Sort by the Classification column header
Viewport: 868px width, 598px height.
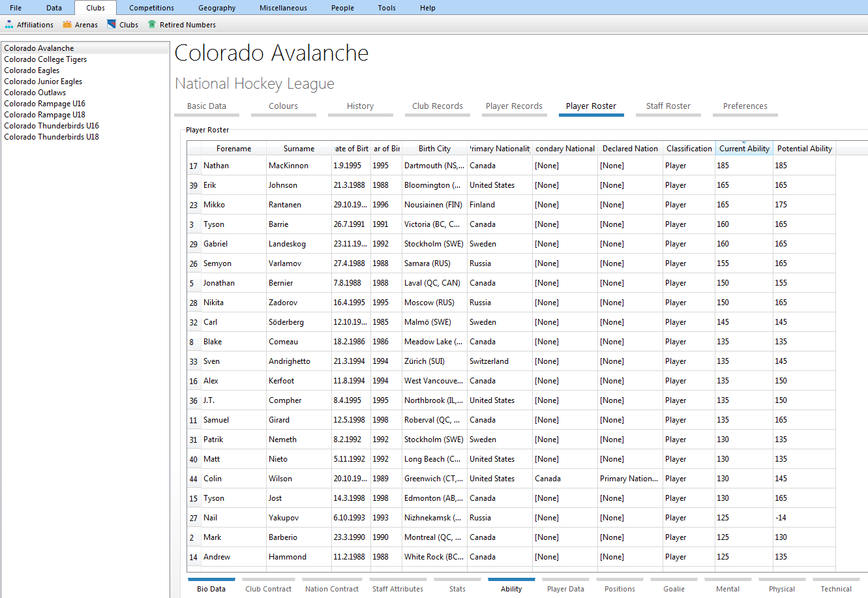click(689, 149)
